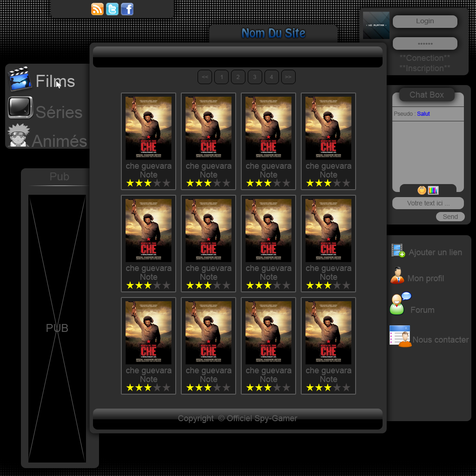This screenshot has height=476, width=476.
Task: Open the first Che poster in the top row
Action: pos(148,128)
